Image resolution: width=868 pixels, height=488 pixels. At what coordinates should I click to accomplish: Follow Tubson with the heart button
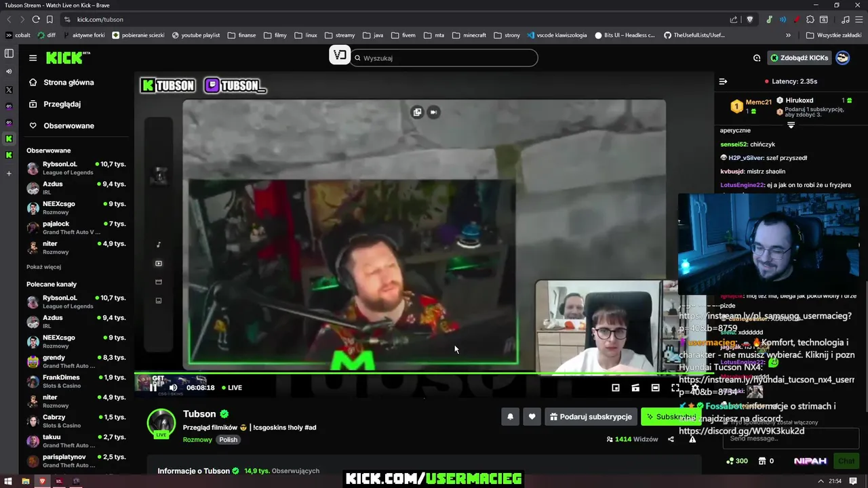(532, 417)
